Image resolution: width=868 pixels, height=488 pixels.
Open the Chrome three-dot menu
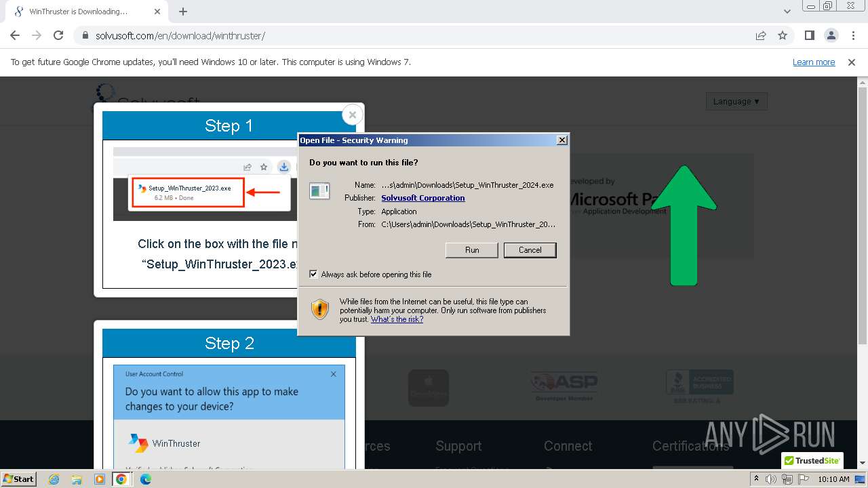pos(852,36)
